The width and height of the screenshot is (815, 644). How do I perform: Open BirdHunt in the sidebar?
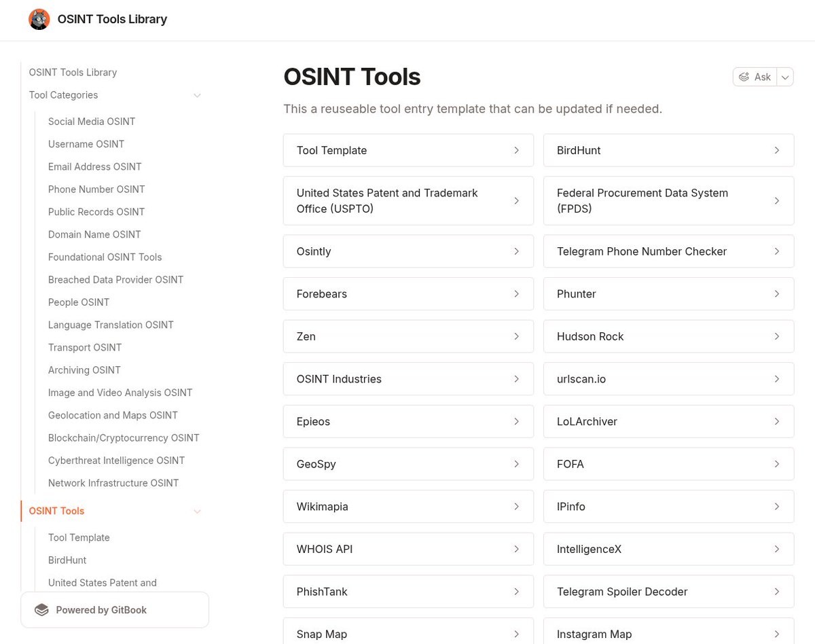(67, 560)
